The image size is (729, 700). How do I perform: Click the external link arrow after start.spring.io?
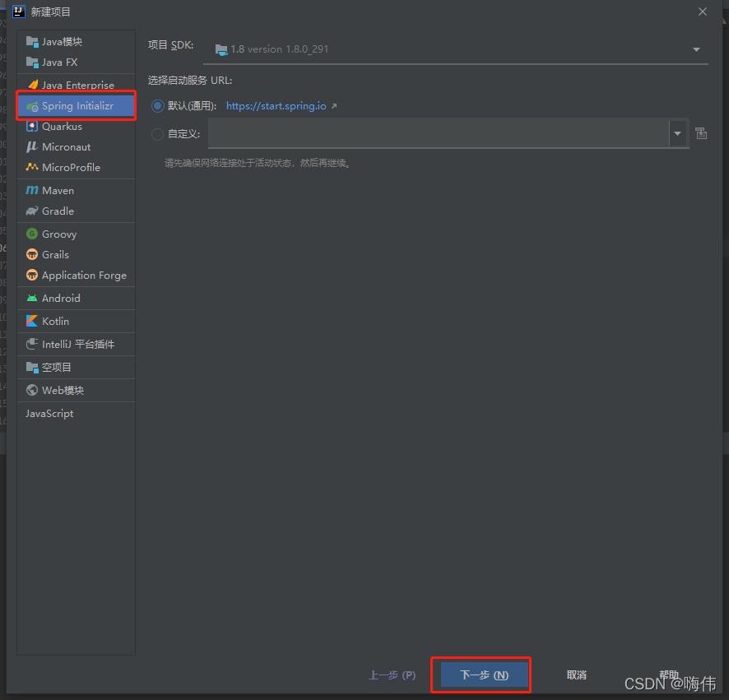click(x=334, y=106)
